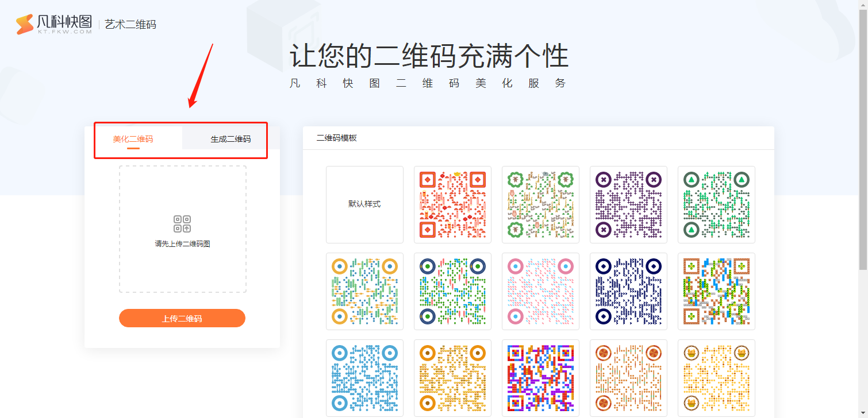
Task: Select the rainbow multicolor QR template
Action: point(540,378)
